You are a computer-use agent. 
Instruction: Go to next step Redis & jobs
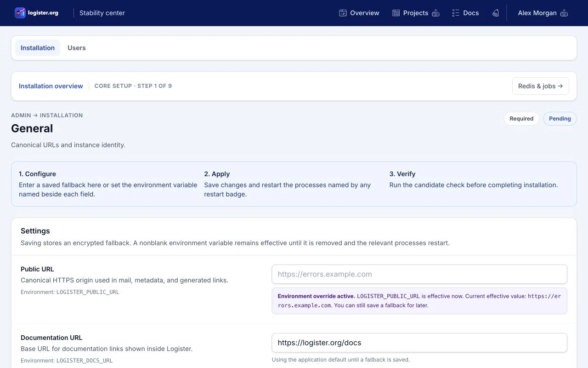tap(541, 86)
